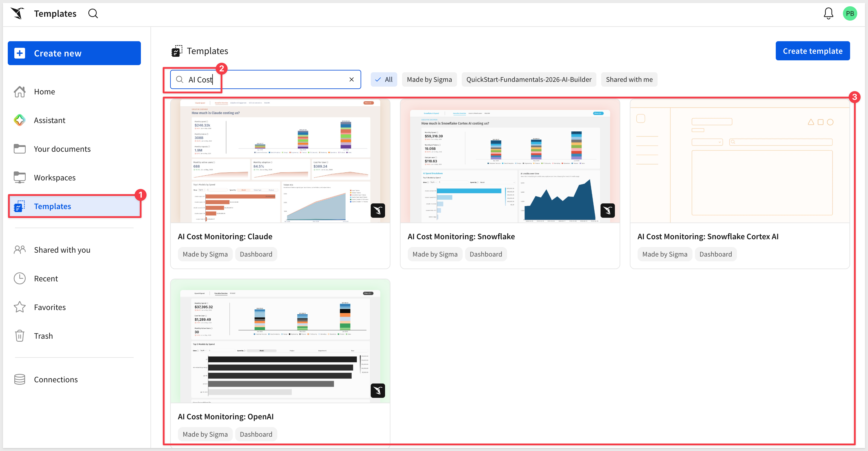Viewport: 868px width, 451px height.
Task: Navigate to Workspaces in the sidebar
Action: (x=74, y=178)
